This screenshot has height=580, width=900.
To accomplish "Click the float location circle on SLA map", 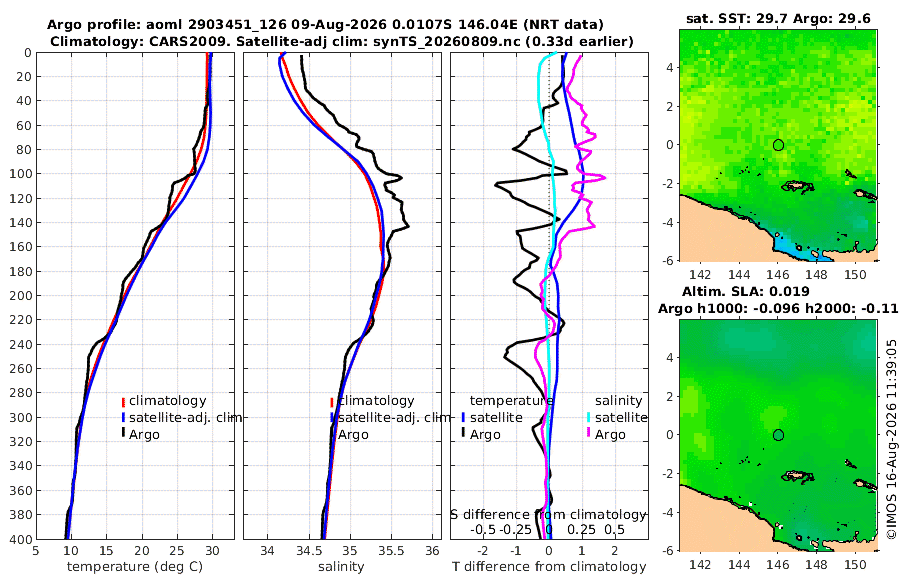I will click(x=778, y=435).
